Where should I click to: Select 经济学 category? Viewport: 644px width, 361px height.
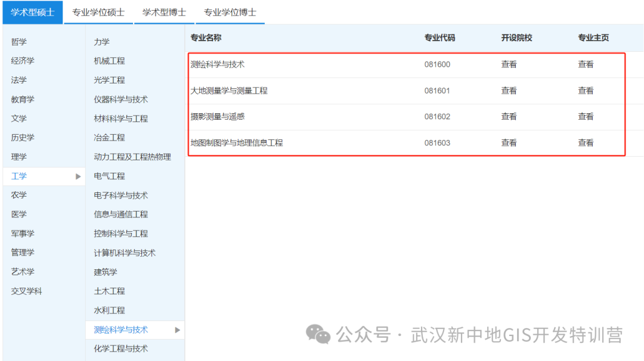tap(23, 61)
